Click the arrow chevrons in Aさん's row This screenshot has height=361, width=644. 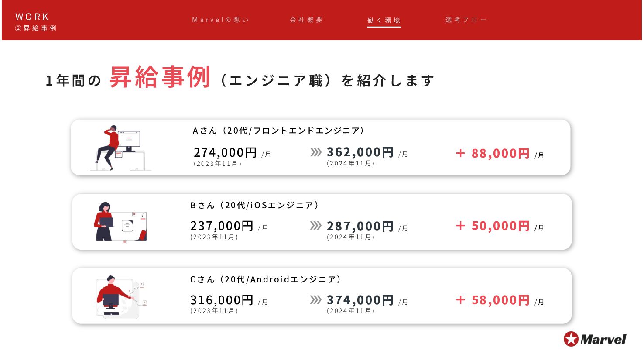coord(316,152)
